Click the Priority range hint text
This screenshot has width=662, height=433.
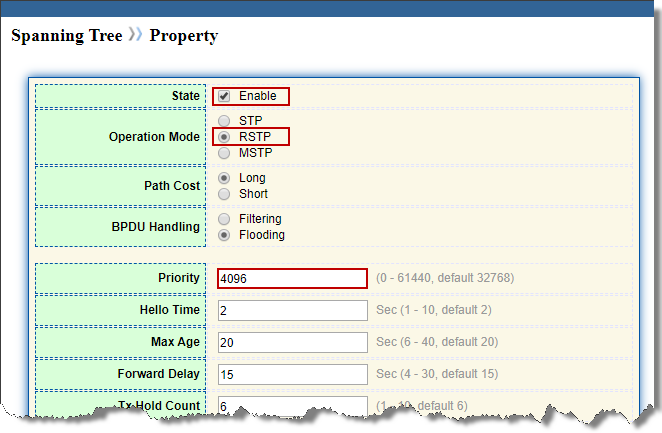point(445,278)
